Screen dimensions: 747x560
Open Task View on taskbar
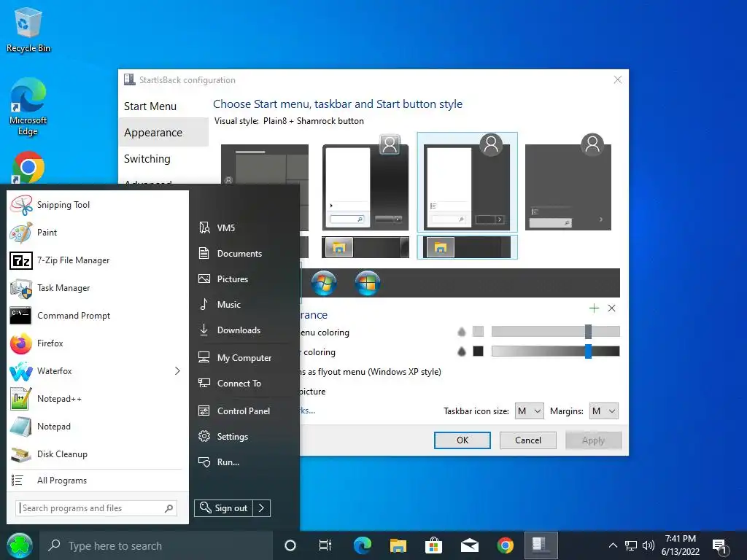(x=325, y=545)
